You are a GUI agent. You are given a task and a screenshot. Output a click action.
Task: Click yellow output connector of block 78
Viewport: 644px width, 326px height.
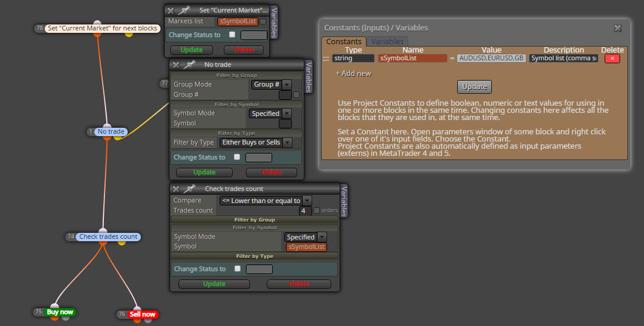(129, 34)
